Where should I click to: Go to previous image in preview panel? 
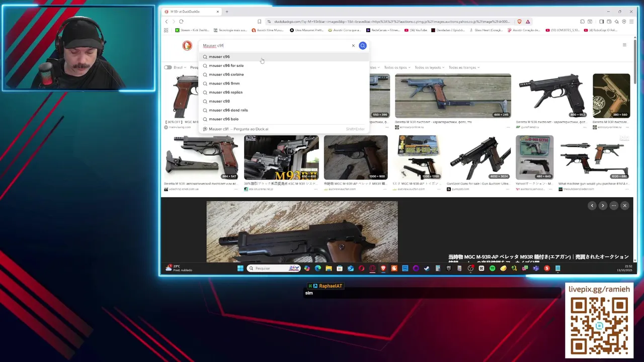pyautogui.click(x=592, y=206)
